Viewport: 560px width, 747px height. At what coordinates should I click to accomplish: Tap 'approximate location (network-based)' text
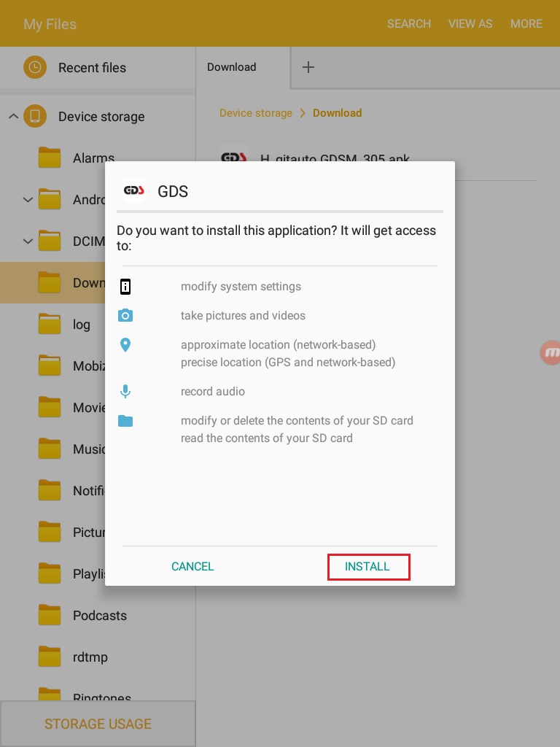(x=278, y=344)
